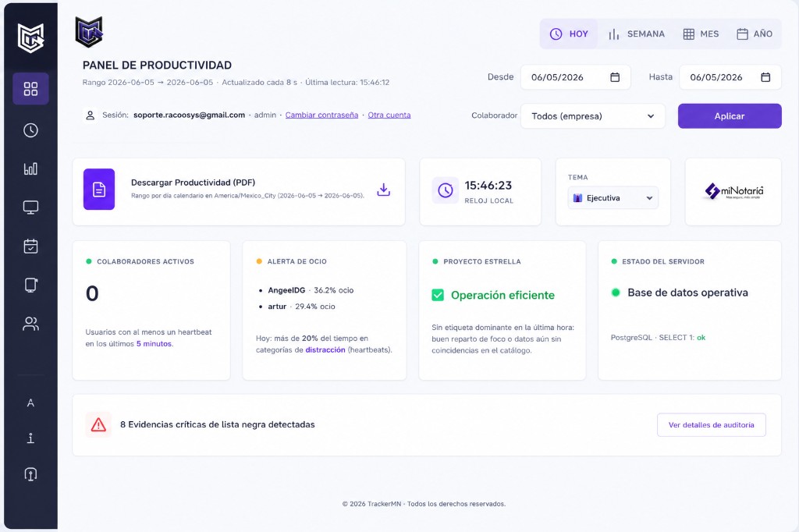Open the calendar check icon in sidebar
Image resolution: width=799 pixels, height=532 pixels.
click(x=30, y=246)
